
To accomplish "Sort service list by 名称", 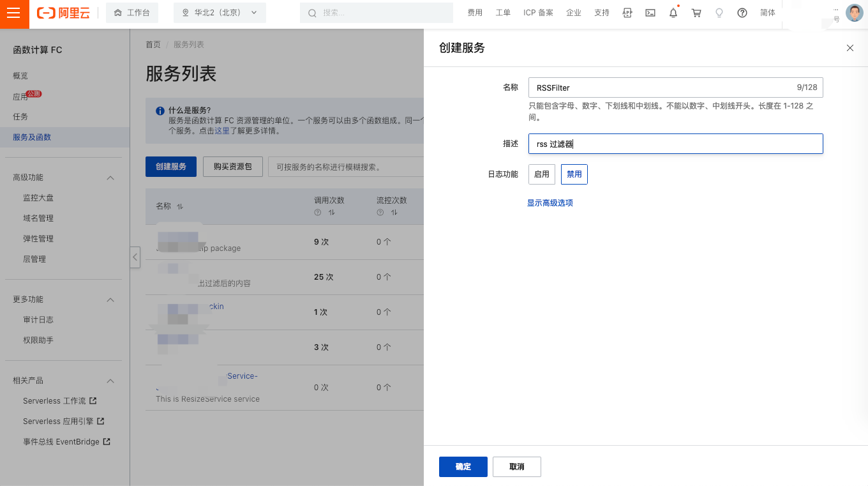I will pyautogui.click(x=180, y=206).
